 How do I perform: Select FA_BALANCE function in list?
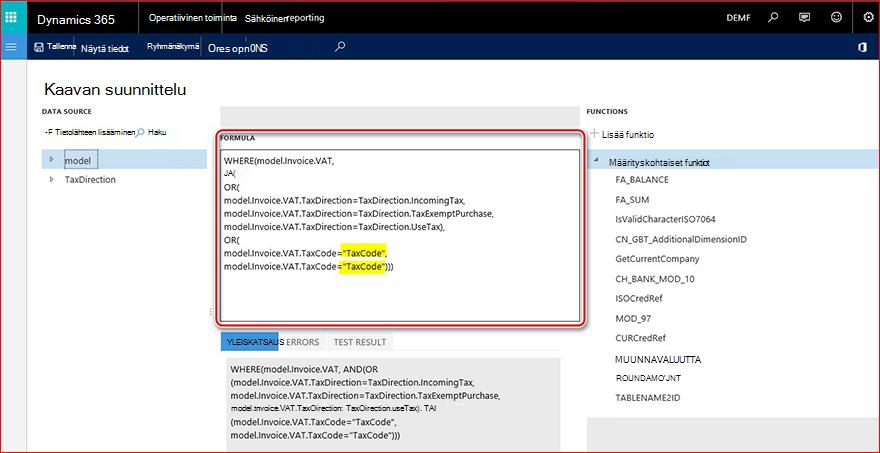[x=642, y=180]
